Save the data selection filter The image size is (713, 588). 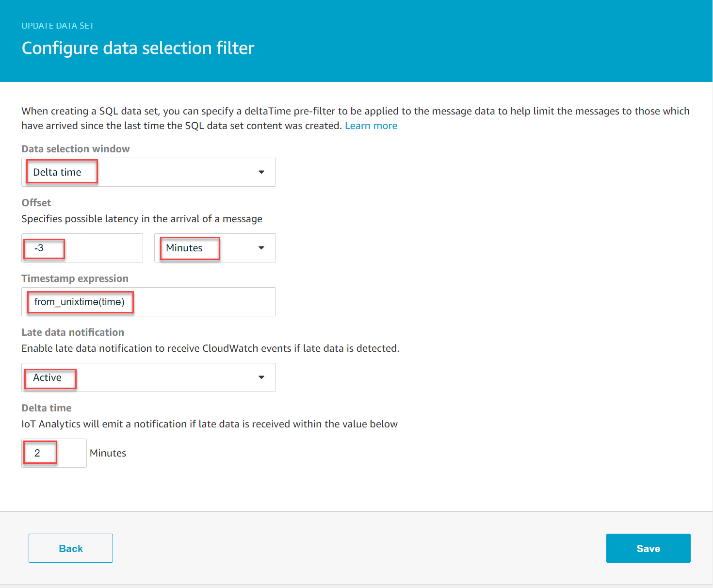pyautogui.click(x=648, y=548)
